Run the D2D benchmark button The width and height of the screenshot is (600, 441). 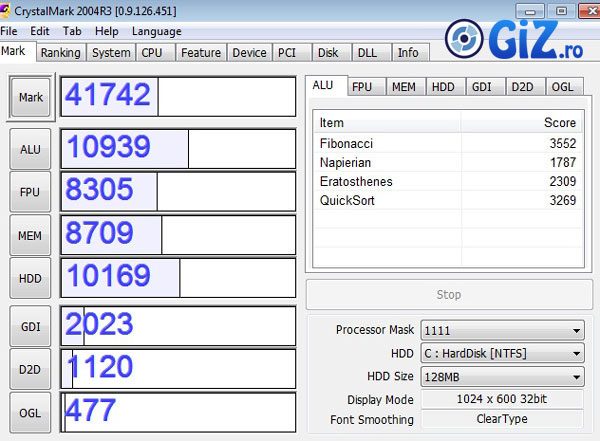coord(30,369)
